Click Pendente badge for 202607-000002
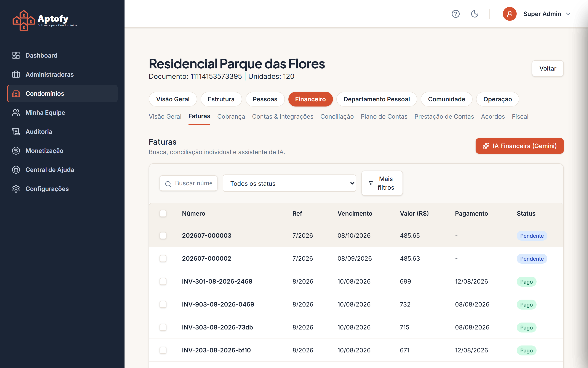This screenshot has width=588, height=368. [532, 259]
